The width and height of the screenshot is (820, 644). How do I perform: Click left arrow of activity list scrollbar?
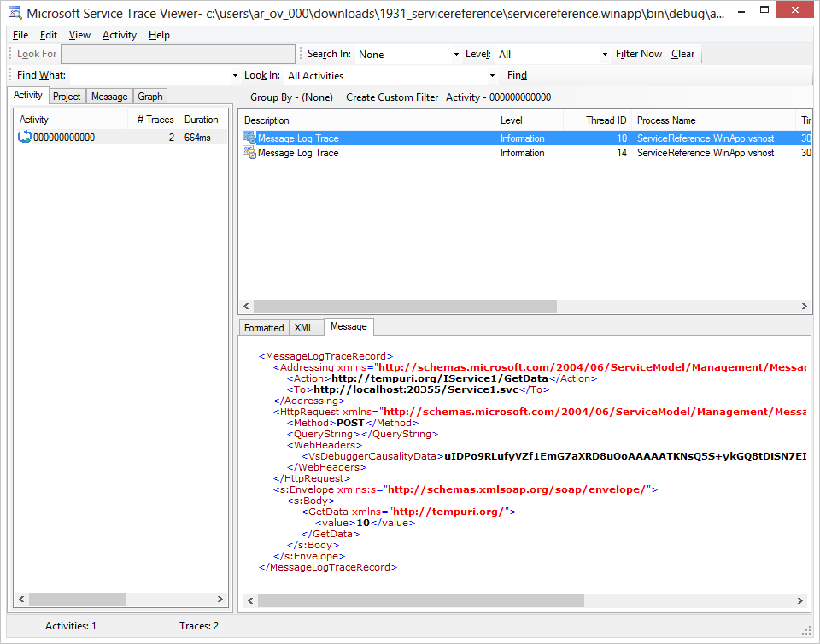pos(21,599)
